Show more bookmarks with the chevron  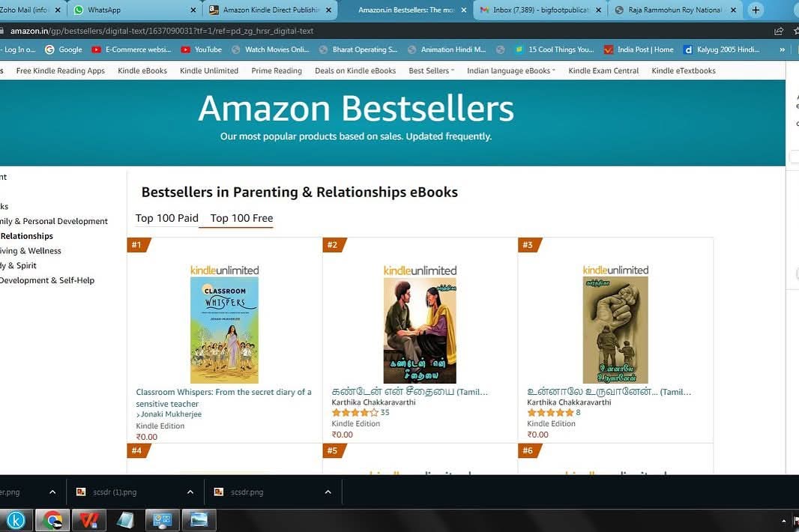783,49
